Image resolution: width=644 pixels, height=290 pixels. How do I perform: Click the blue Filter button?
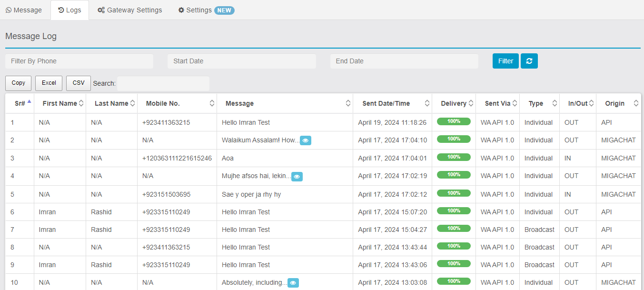click(x=505, y=61)
